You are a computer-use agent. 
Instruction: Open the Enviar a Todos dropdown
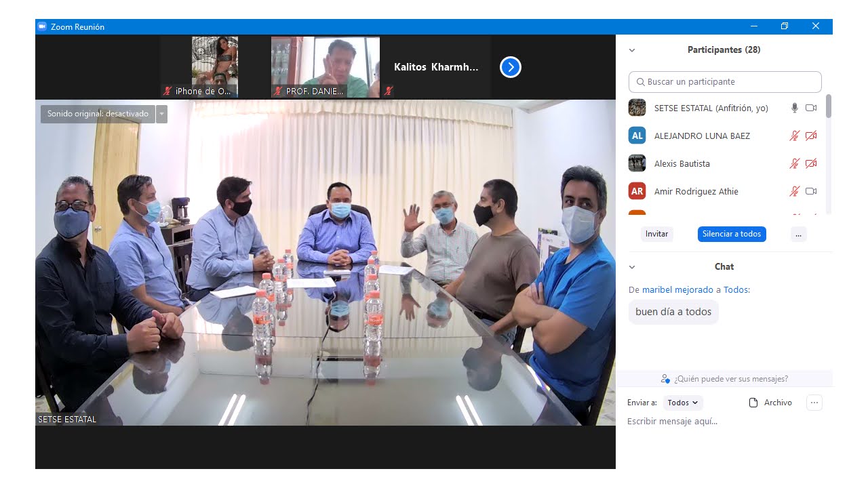click(x=683, y=403)
